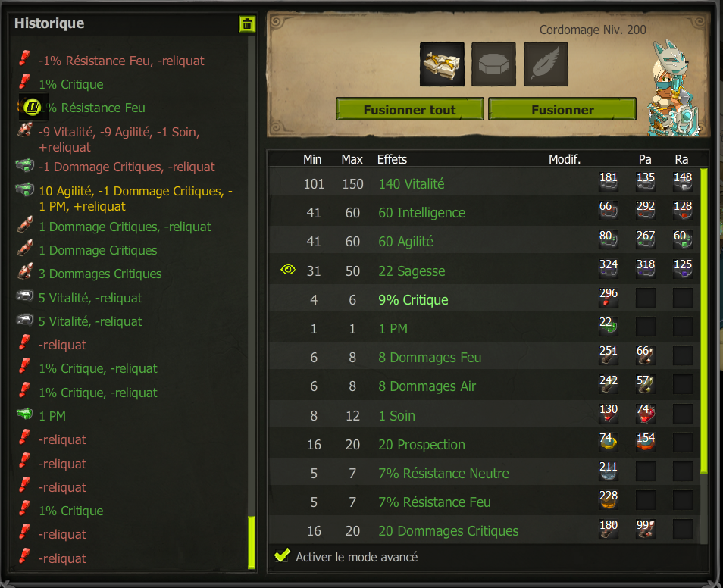Screen dimensions: 723x588
Task: Apply the 22 PM rune
Action: tap(609, 326)
